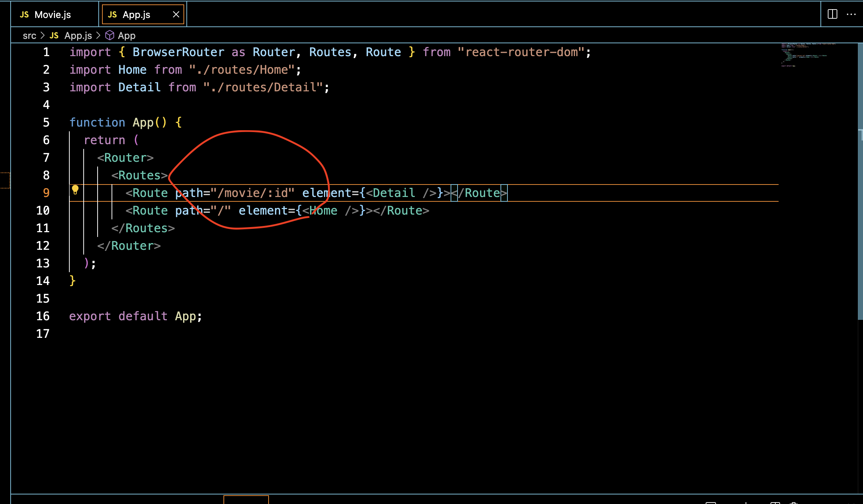
Task: Click the editor vertical scrollbar
Action: 860,183
